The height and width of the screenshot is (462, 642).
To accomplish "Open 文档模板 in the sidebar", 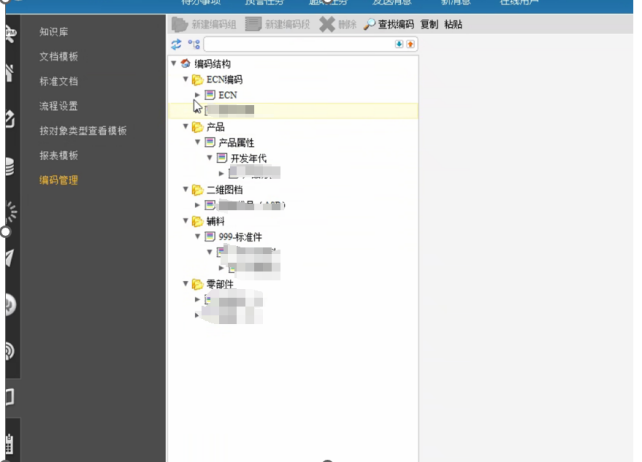I will coord(59,57).
